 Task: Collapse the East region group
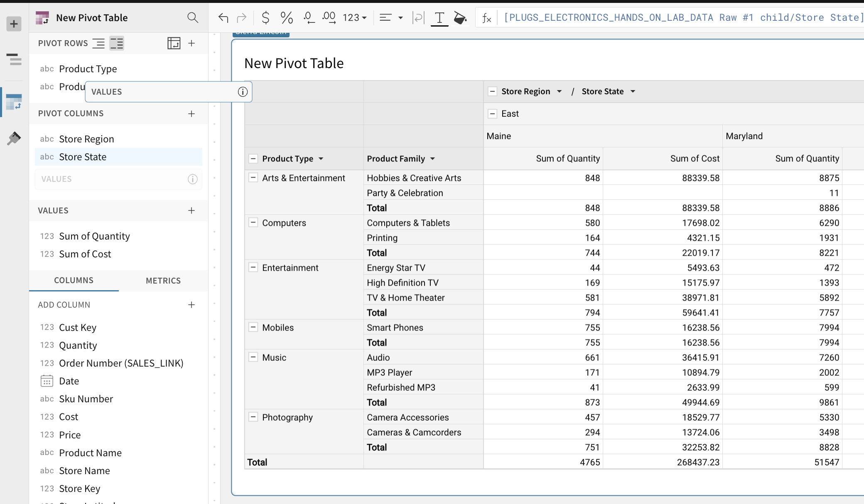493,113
